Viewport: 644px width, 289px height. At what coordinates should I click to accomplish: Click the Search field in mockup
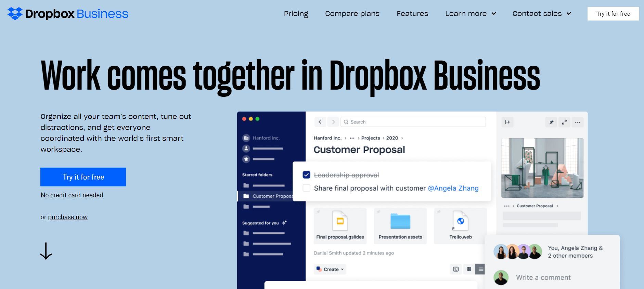tap(413, 122)
